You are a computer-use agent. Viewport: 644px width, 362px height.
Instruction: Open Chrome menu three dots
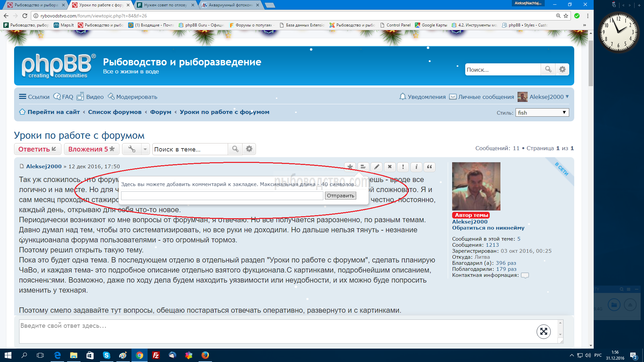pyautogui.click(x=588, y=16)
